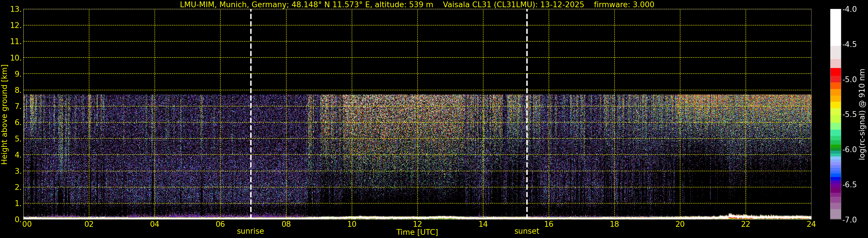Screen dimensions: 868x238
Task: Click the -4.5 tick label on the colorbar
Action: [x=849, y=44]
